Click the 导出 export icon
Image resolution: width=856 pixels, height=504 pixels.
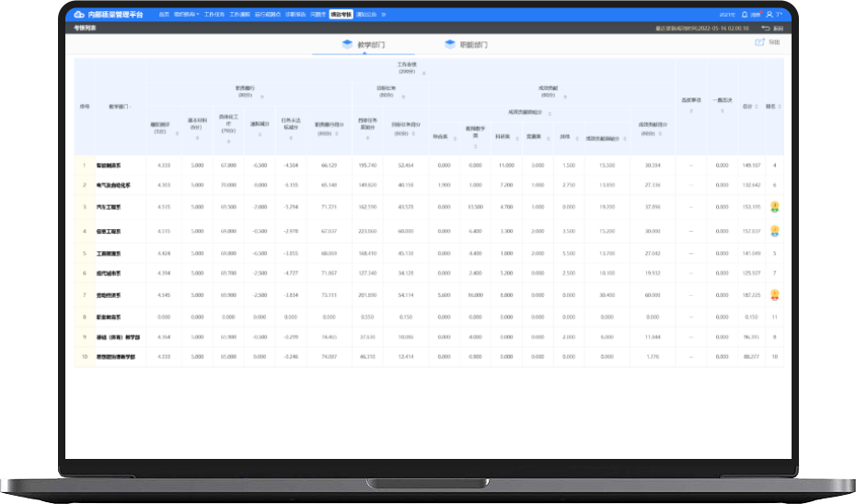(x=760, y=43)
